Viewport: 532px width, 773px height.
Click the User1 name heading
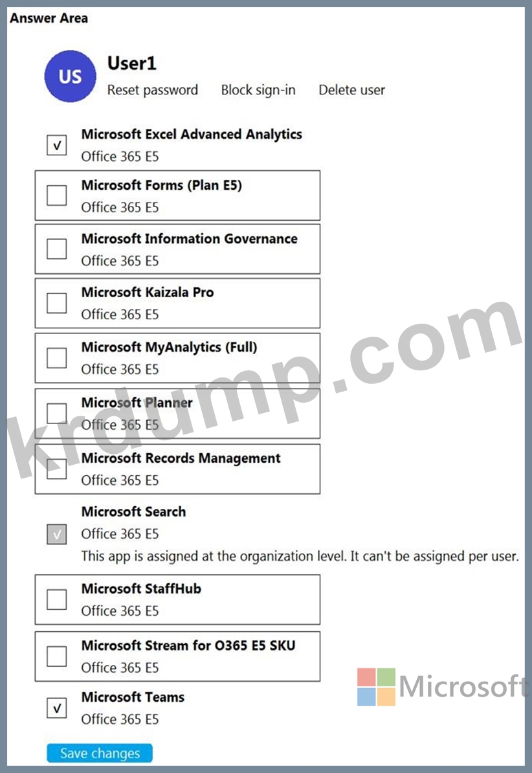132,63
